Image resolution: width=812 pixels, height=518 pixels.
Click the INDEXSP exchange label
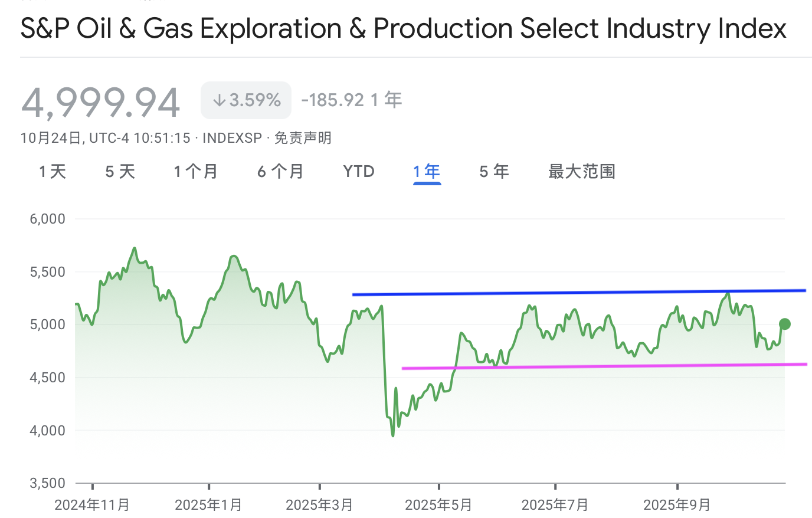pyautogui.click(x=232, y=138)
